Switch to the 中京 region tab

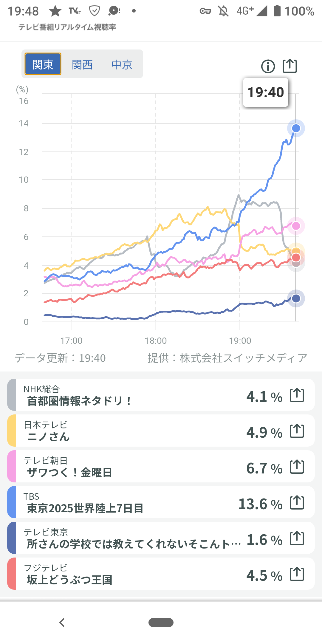pyautogui.click(x=122, y=64)
